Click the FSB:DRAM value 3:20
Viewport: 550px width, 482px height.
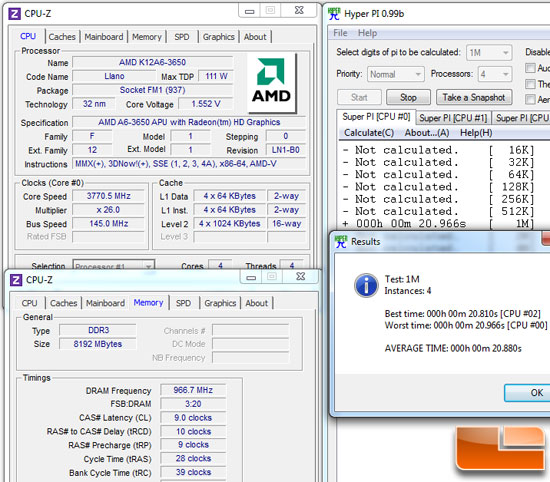tap(193, 404)
